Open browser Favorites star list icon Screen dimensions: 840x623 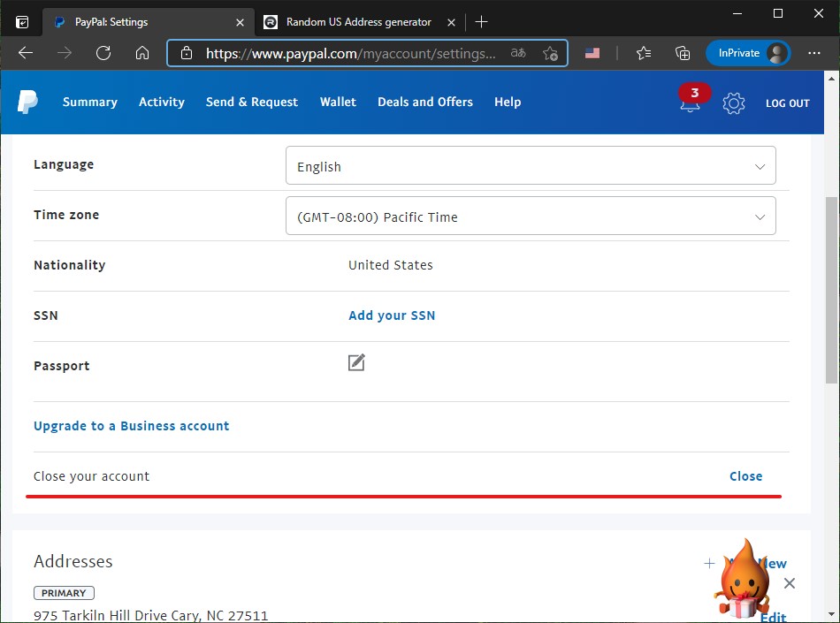point(643,53)
